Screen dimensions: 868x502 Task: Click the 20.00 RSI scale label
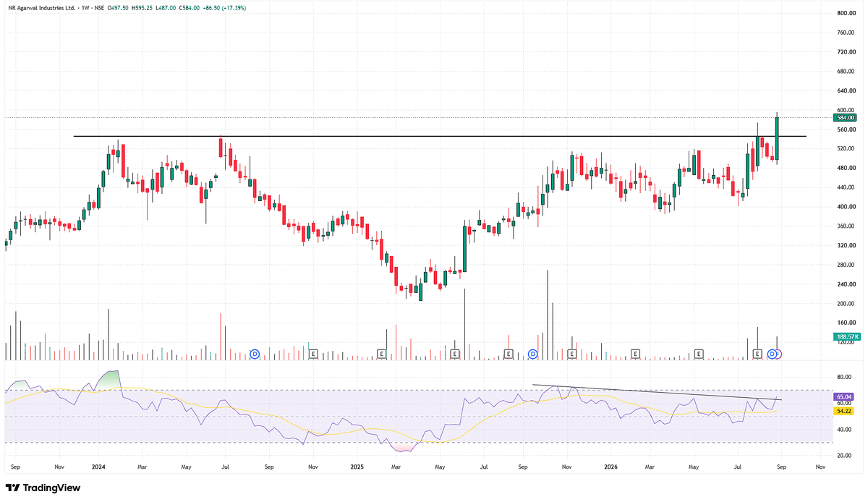[846, 455]
